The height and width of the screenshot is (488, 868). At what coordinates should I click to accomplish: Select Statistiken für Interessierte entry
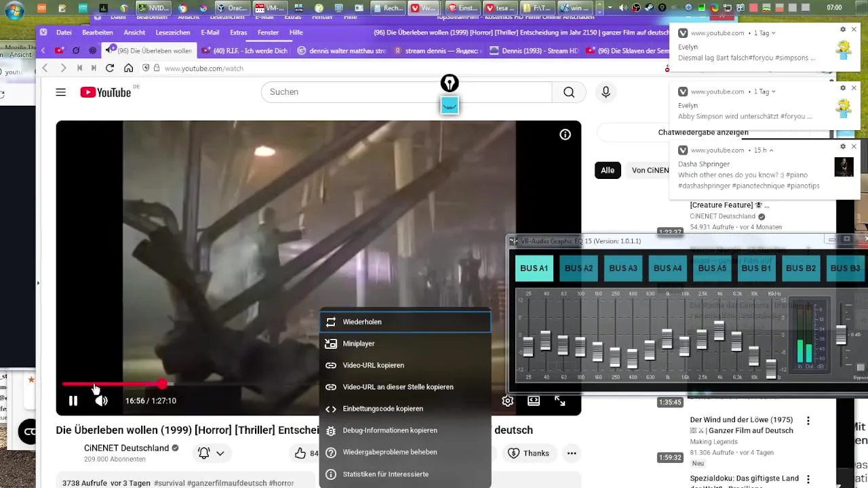tap(405, 474)
